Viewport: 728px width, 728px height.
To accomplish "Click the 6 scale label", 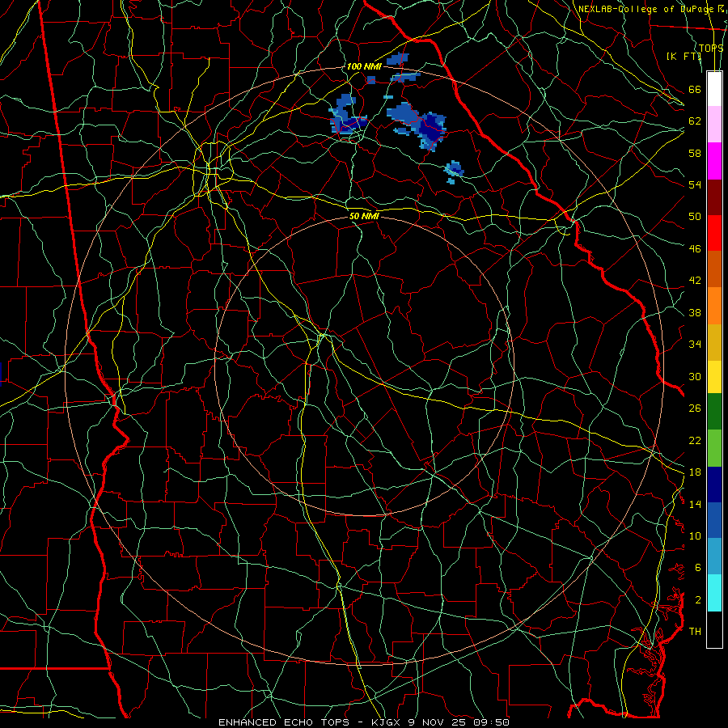I will pyautogui.click(x=697, y=567).
